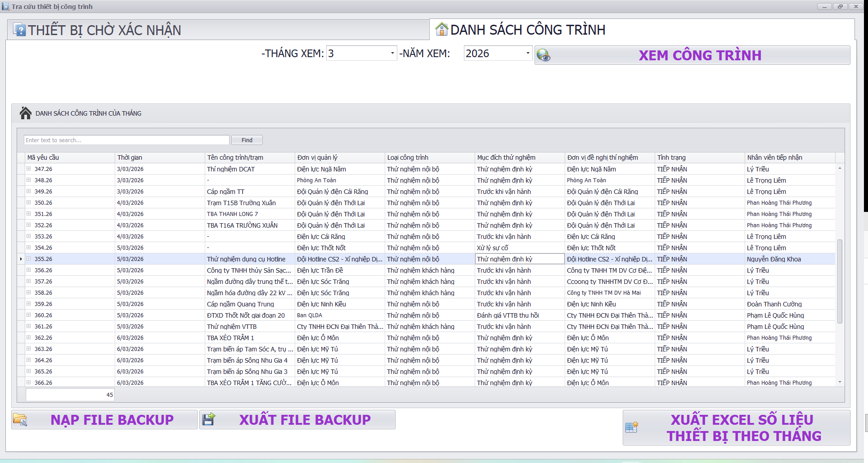Click the house icon beside DANH SÁCH CÔNG TRÌNH tab
This screenshot has height=463, width=868.
coord(441,29)
